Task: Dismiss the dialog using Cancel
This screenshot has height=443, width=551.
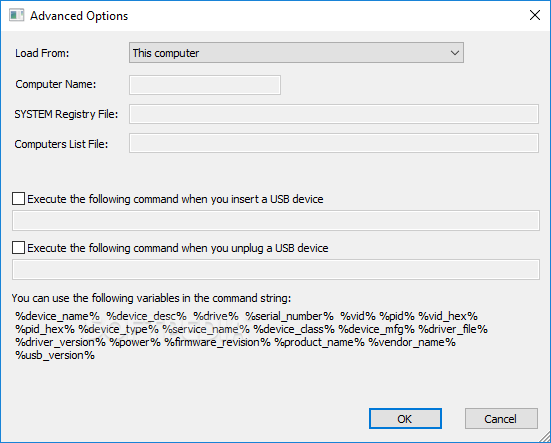Action: click(501, 418)
